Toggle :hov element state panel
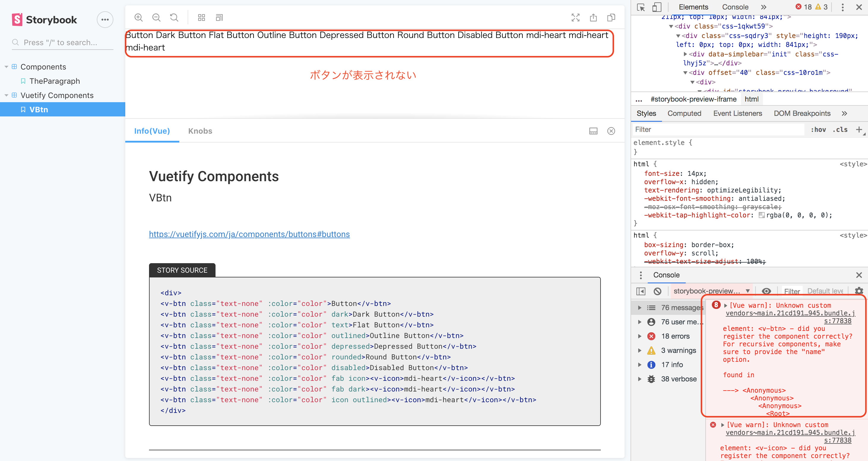The width and height of the screenshot is (868, 461). point(818,130)
